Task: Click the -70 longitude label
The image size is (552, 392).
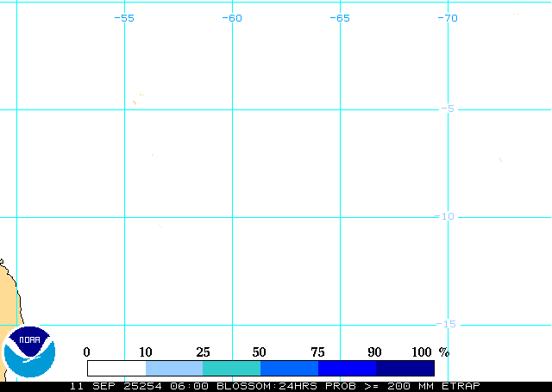Action: (x=447, y=18)
